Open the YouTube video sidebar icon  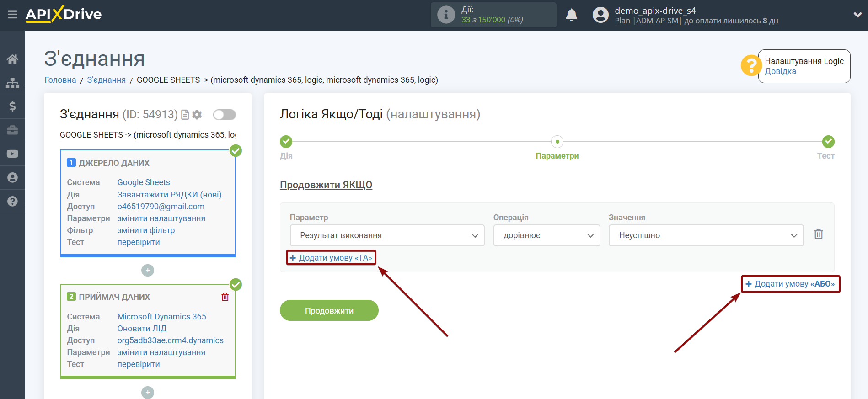point(12,154)
